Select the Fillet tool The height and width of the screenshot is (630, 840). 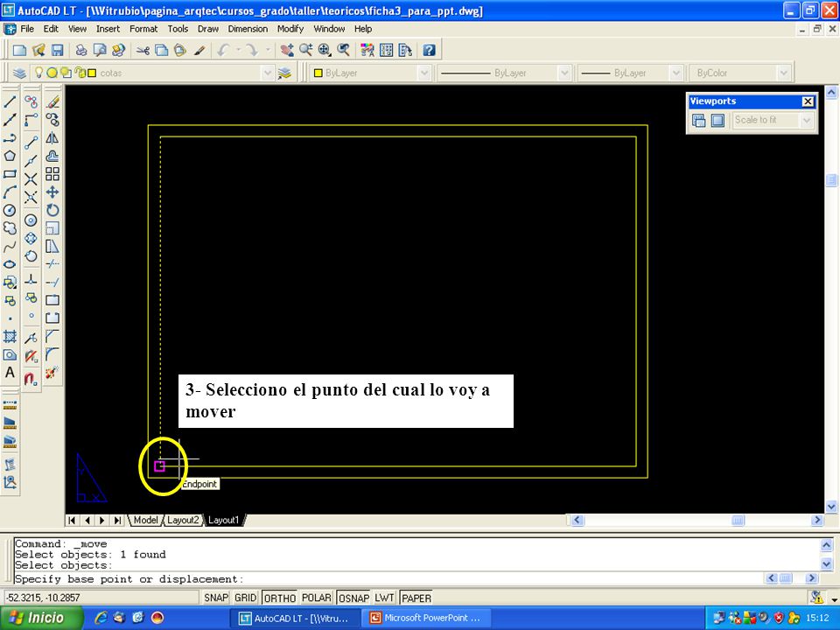point(52,354)
